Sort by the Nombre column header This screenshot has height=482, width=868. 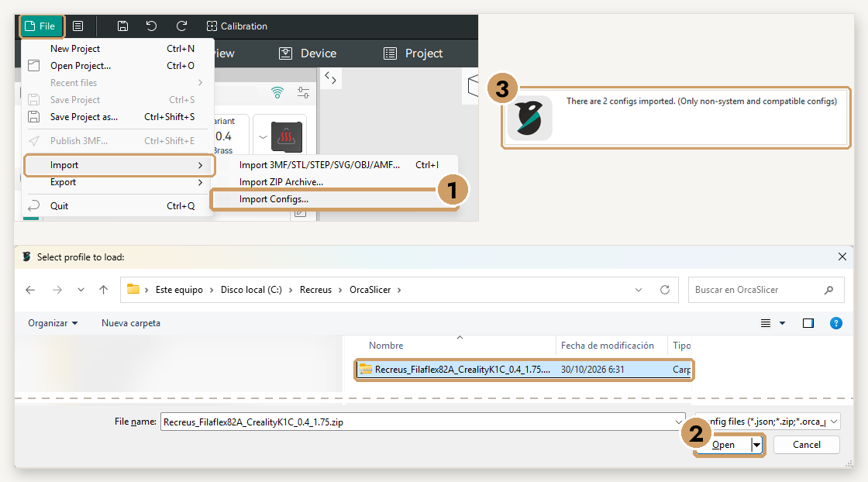click(386, 346)
